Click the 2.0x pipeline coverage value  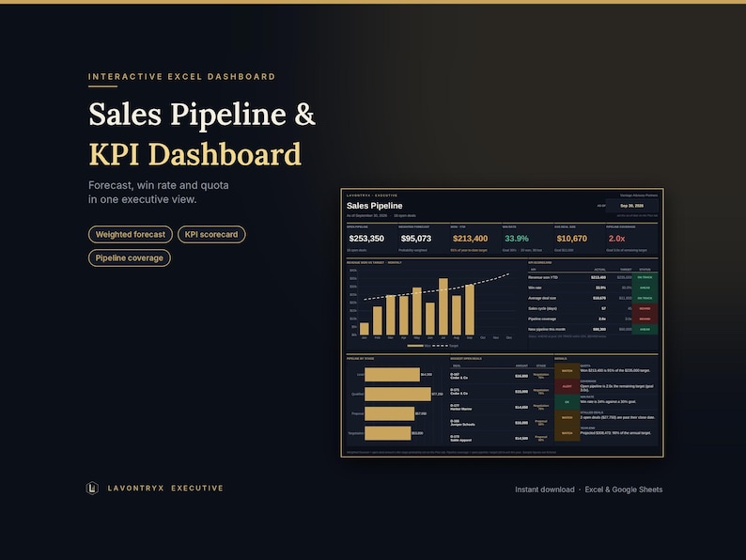(616, 239)
